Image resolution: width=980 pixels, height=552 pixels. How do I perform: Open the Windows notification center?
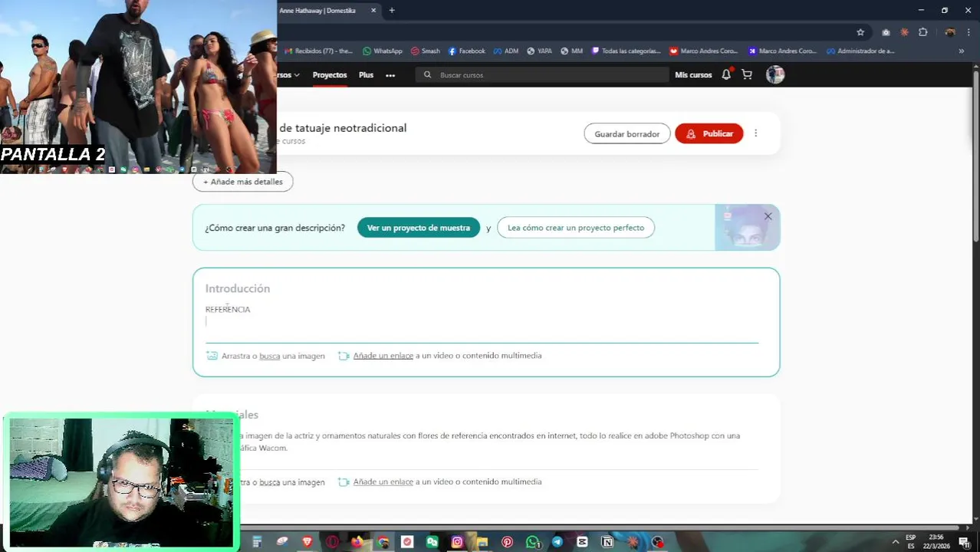pyautogui.click(x=964, y=542)
